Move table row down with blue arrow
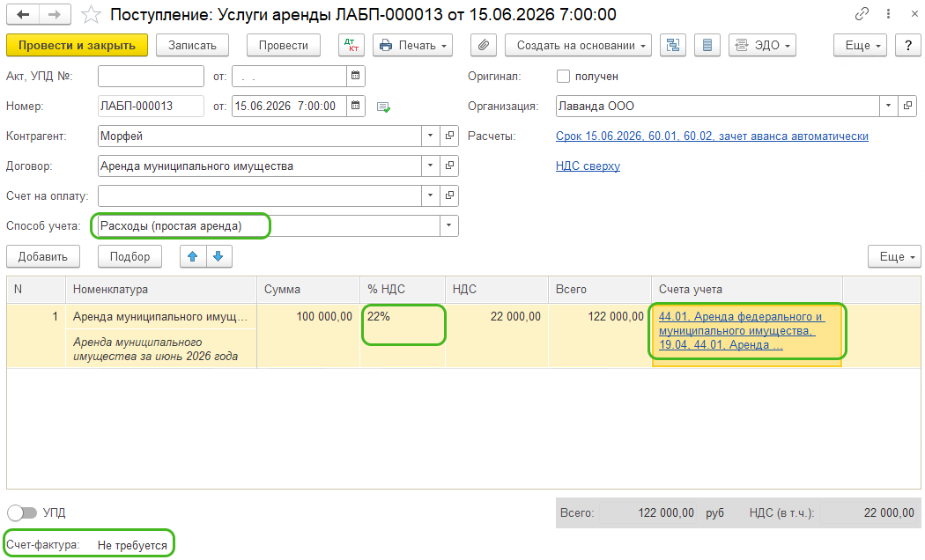This screenshot has height=560, width=925. coord(218,256)
